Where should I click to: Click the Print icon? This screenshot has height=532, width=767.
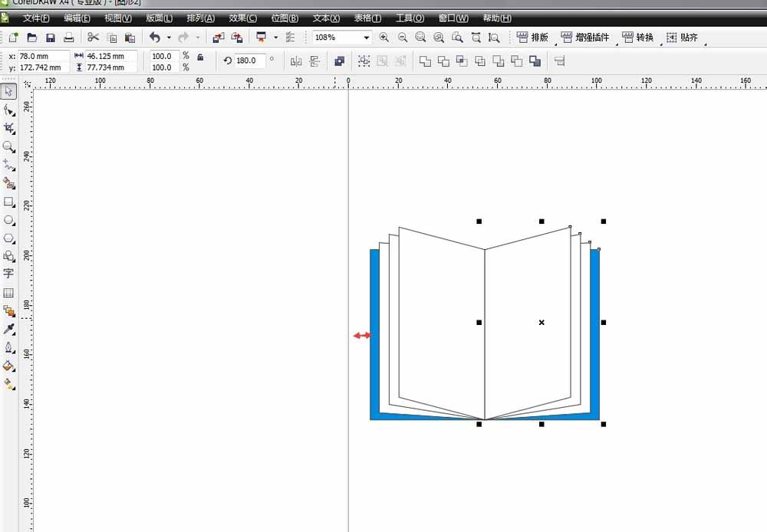click(69, 38)
